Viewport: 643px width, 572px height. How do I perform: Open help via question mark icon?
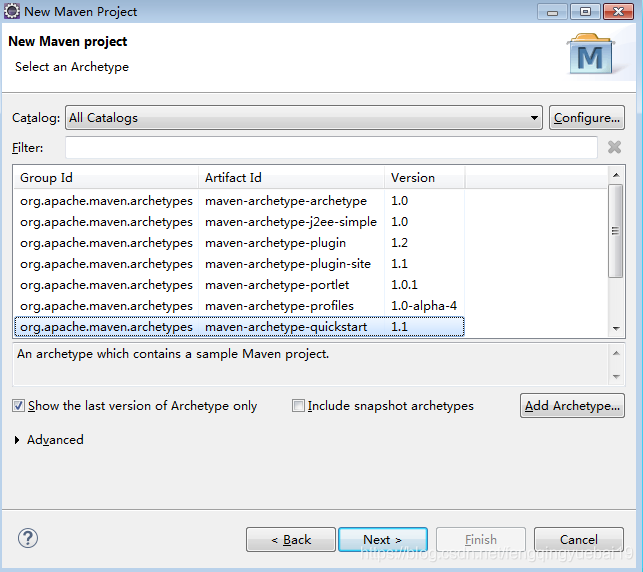tap(28, 538)
